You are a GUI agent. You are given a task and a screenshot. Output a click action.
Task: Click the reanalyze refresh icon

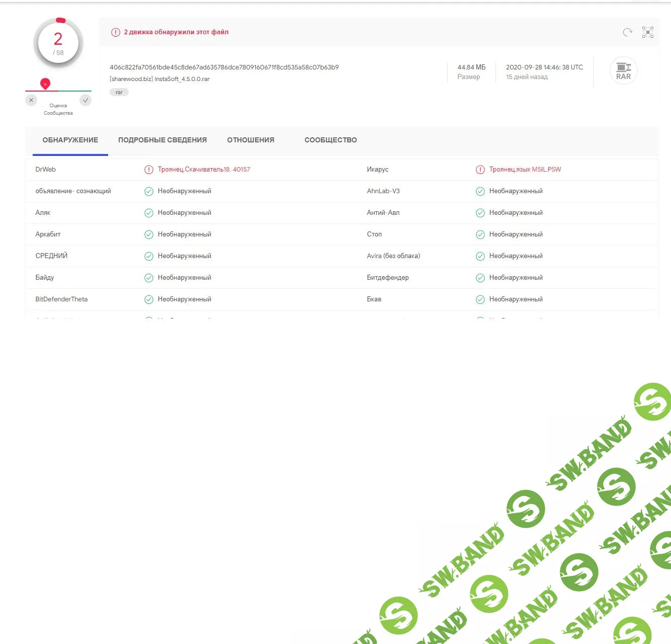coord(627,32)
